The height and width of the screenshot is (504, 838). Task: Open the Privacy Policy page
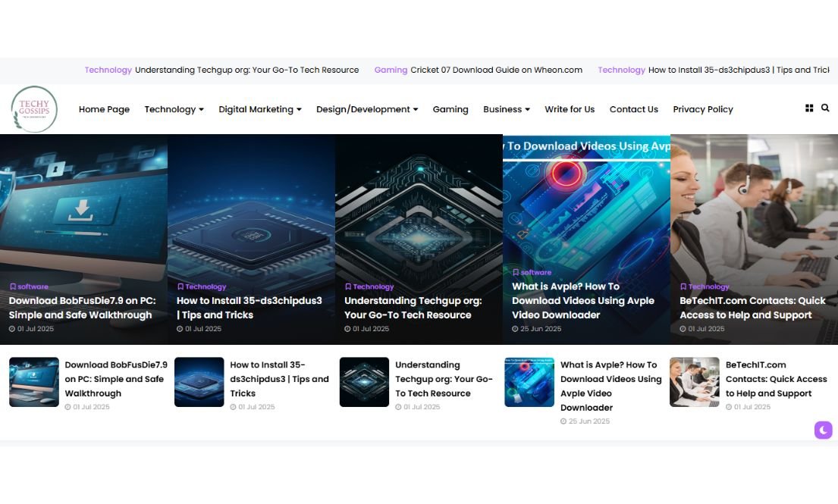coord(703,109)
